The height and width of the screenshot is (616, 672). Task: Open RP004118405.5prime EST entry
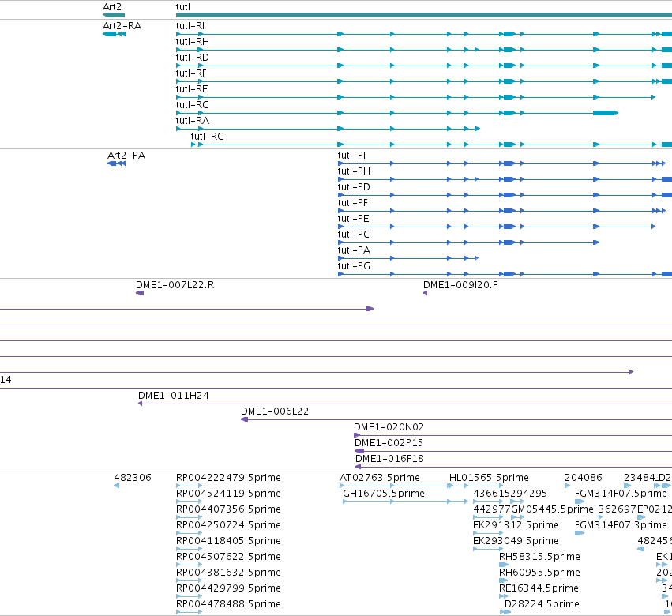tap(228, 541)
